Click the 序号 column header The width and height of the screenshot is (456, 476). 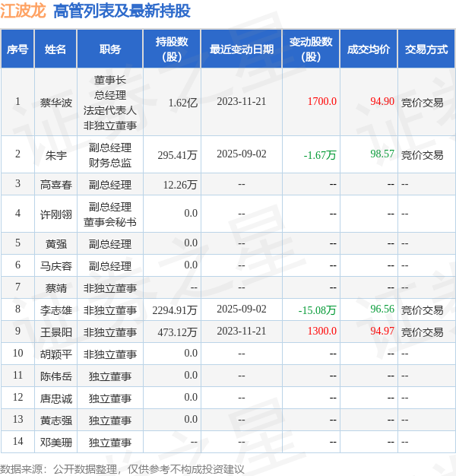pyautogui.click(x=17, y=49)
